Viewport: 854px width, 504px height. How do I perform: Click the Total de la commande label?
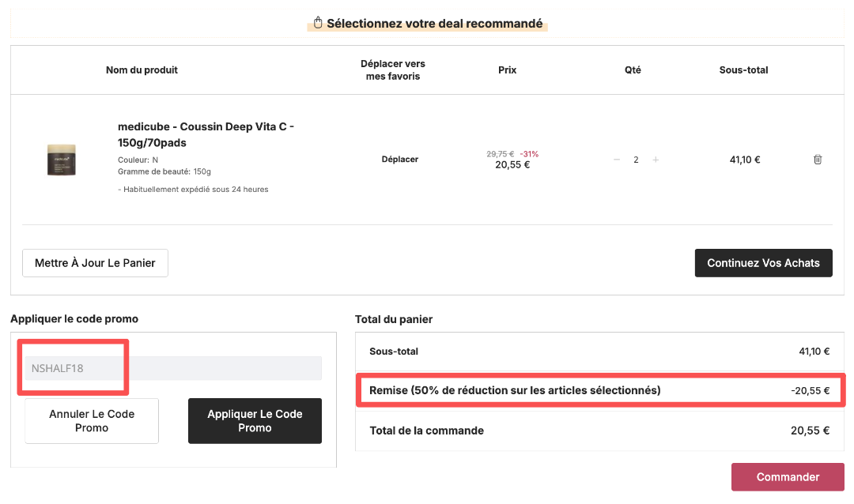pos(427,431)
